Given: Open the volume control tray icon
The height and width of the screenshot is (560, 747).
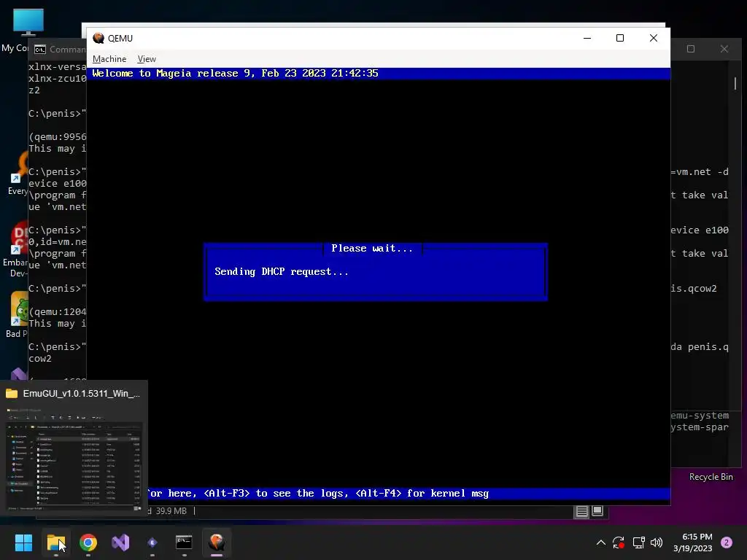Looking at the screenshot, I should point(657,542).
